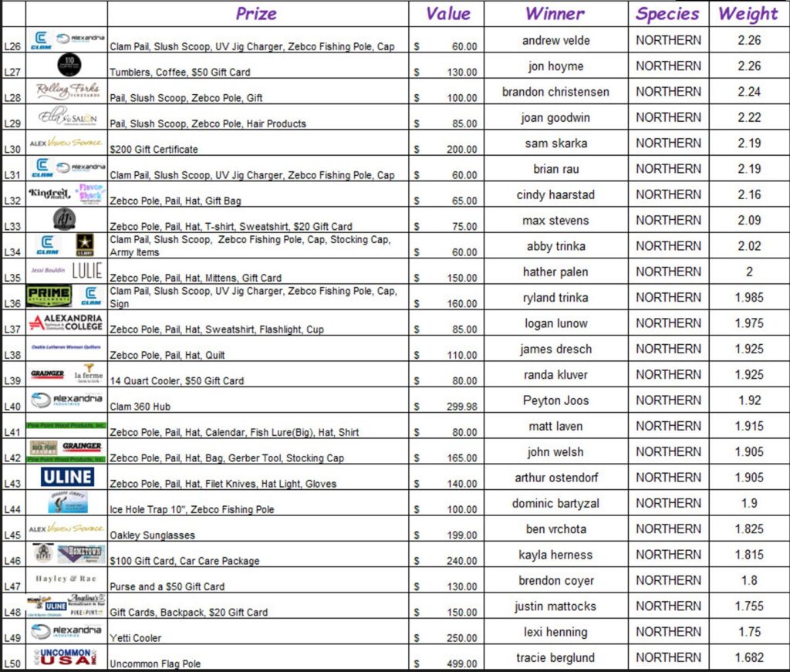Click the Species column header
This screenshot has width=790, height=672.
coord(667,14)
